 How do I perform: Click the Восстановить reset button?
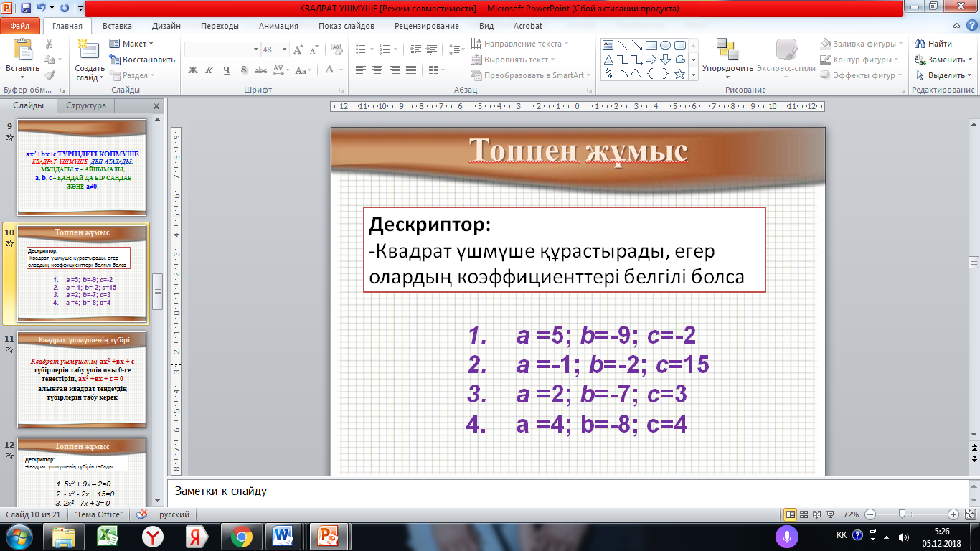click(142, 60)
